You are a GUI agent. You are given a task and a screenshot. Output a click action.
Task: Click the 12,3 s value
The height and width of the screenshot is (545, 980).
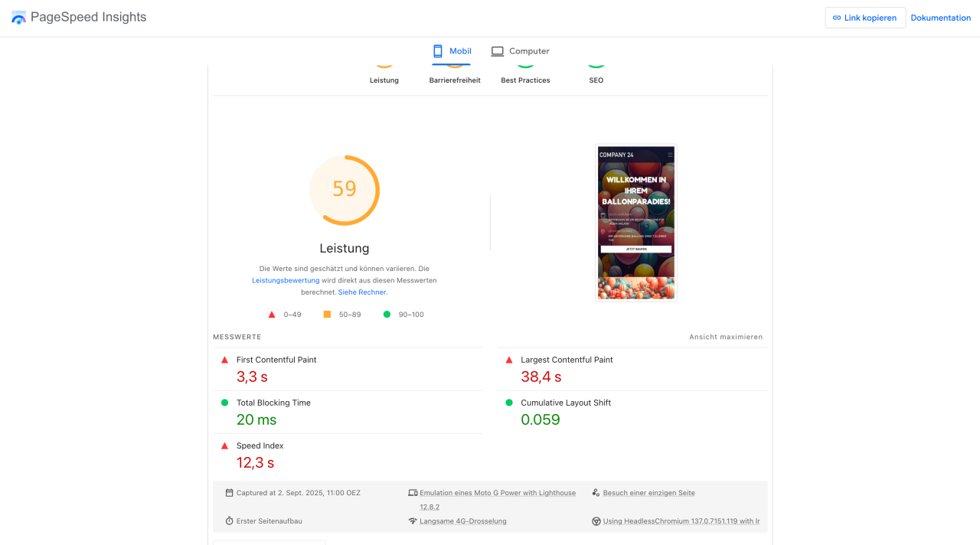click(x=255, y=462)
